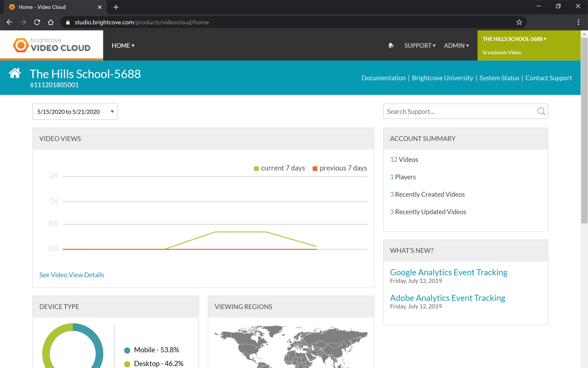The height and width of the screenshot is (368, 588).
Task: Click Contact Support link
Action: [x=548, y=78]
